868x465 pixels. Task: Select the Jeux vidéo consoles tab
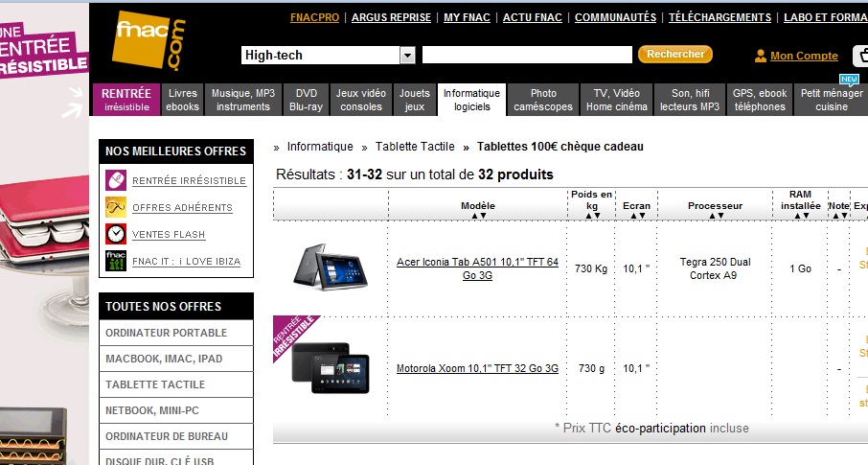click(x=361, y=100)
